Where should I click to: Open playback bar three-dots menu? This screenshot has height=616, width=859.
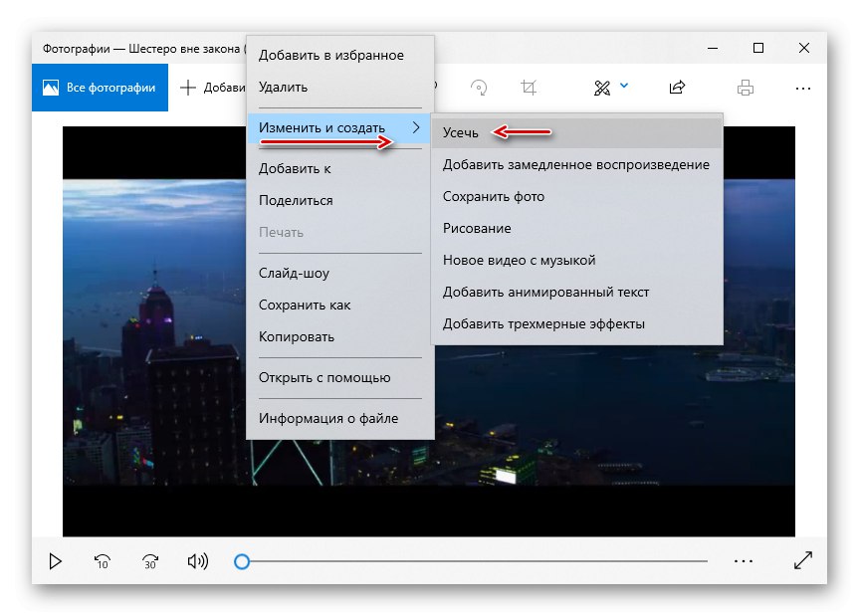743,561
